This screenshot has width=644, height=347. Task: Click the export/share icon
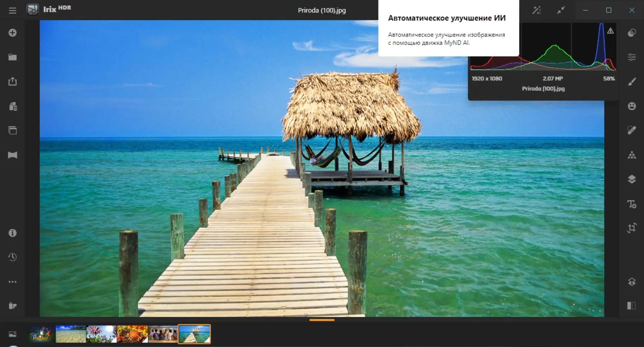(12, 81)
